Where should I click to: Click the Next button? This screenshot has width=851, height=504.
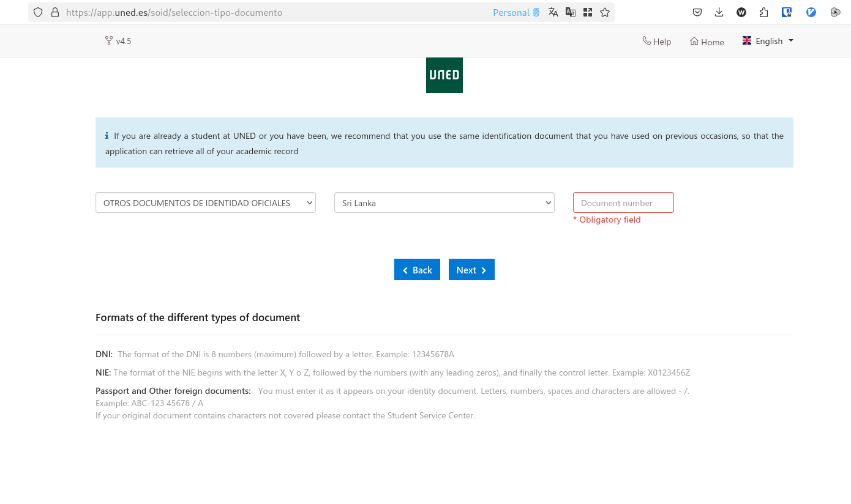pos(471,270)
